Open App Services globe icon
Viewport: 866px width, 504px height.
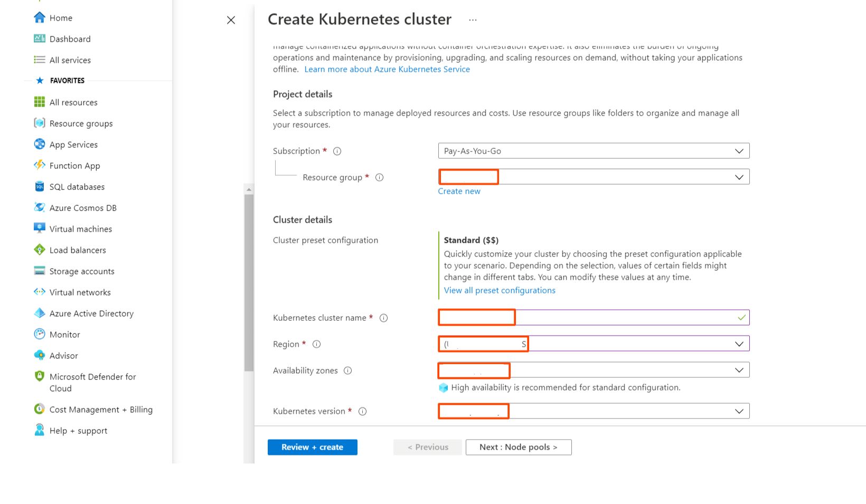click(x=40, y=144)
